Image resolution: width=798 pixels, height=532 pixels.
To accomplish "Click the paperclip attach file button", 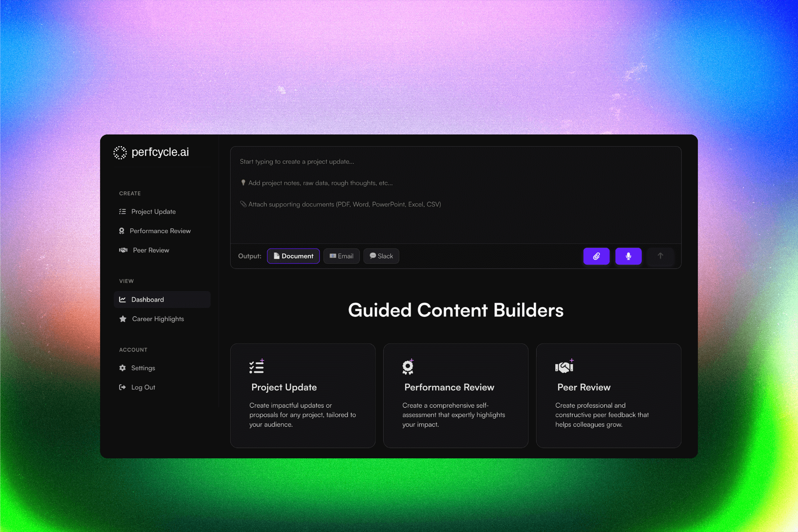I will pyautogui.click(x=596, y=256).
